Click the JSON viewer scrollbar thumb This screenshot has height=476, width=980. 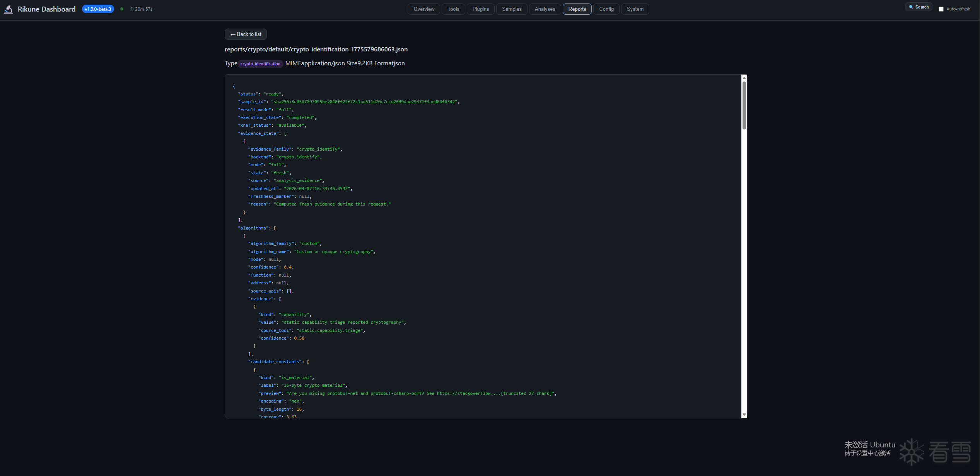[x=744, y=105]
